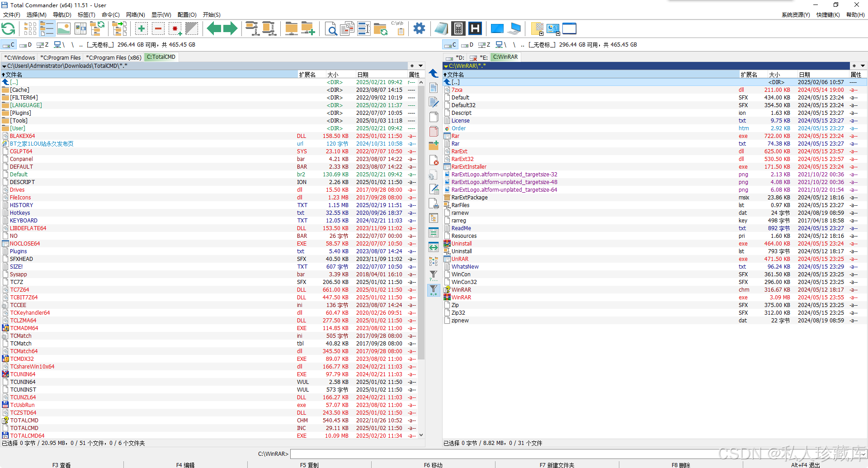
Task: Open the copy file names toolbar icon
Action: 347,29
